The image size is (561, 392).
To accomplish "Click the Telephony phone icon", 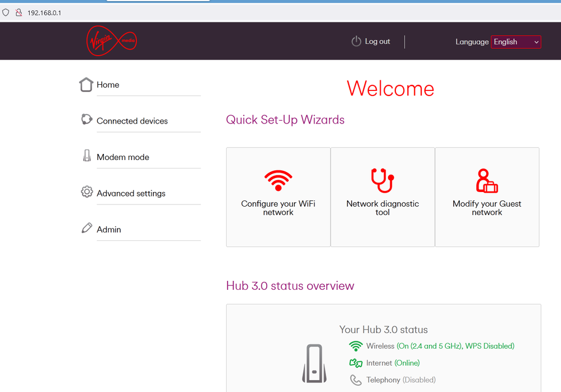I will [355, 380].
